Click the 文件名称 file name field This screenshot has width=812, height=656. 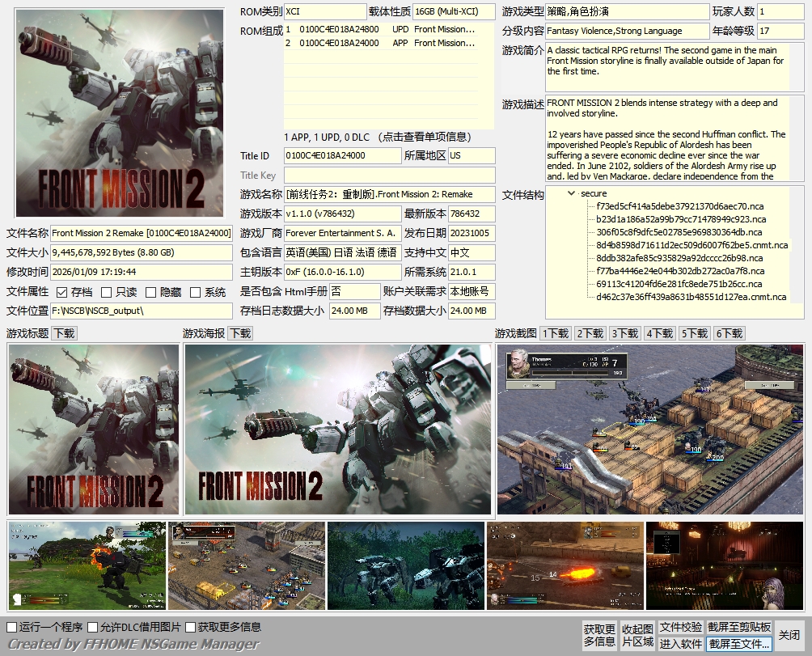pos(142,234)
